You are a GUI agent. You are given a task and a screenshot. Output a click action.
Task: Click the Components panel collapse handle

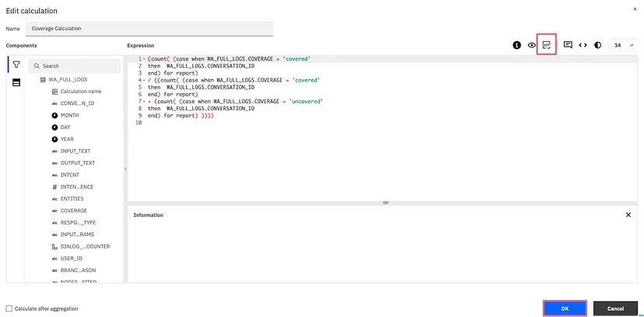pyautogui.click(x=126, y=169)
